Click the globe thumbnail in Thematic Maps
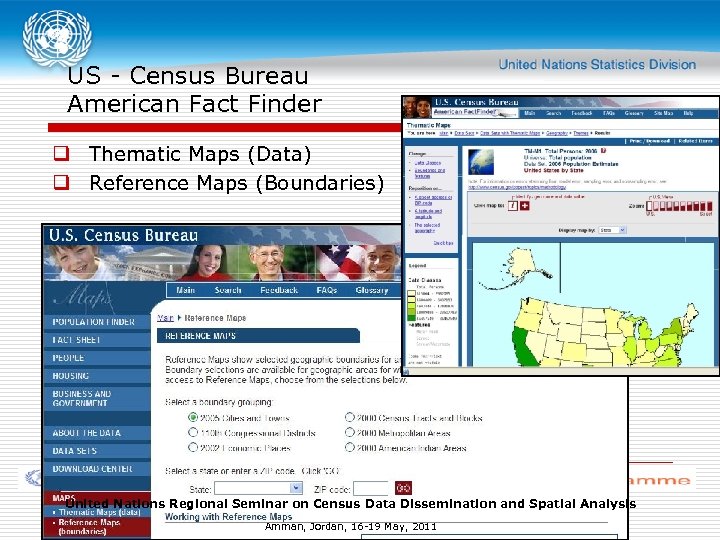This screenshot has height=540, width=720. click(x=481, y=162)
